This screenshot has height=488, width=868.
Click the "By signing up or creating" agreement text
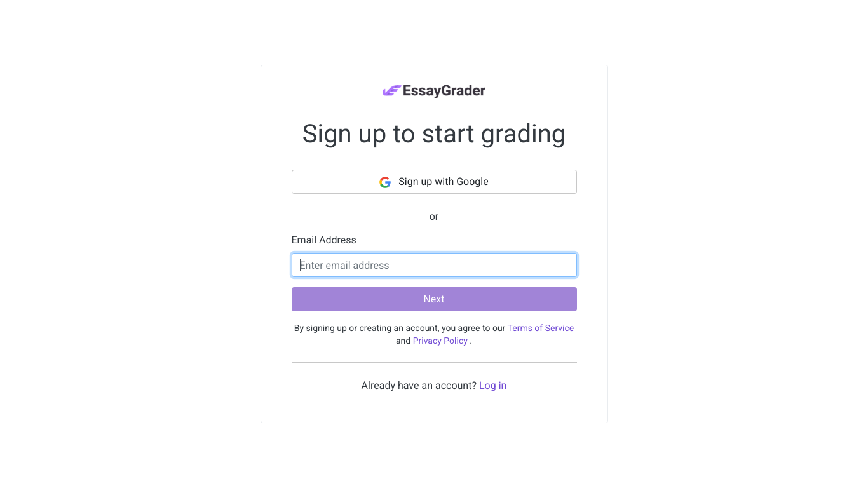[400, 328]
